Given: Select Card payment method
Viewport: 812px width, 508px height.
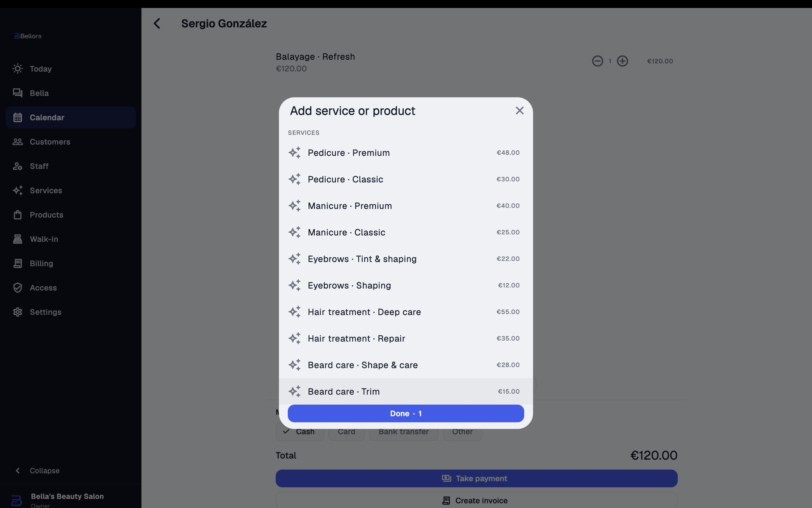Looking at the screenshot, I should point(346,432).
